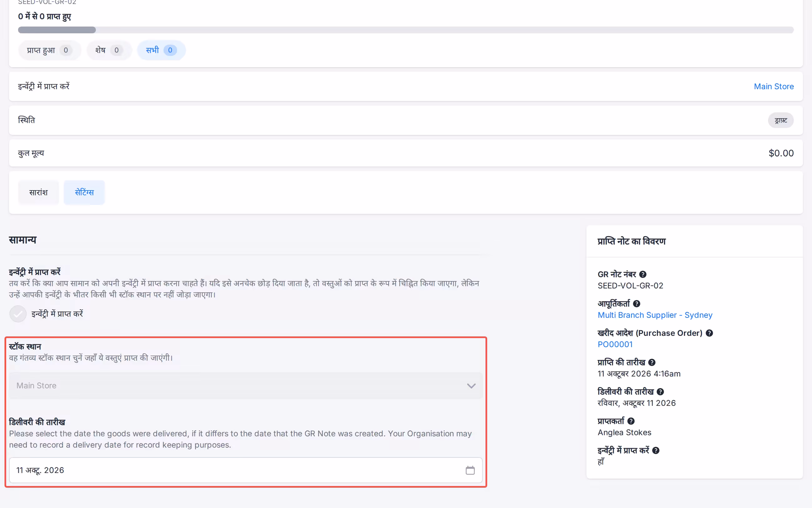812x508 pixels.
Task: Switch to the सारांश tab
Action: click(39, 192)
